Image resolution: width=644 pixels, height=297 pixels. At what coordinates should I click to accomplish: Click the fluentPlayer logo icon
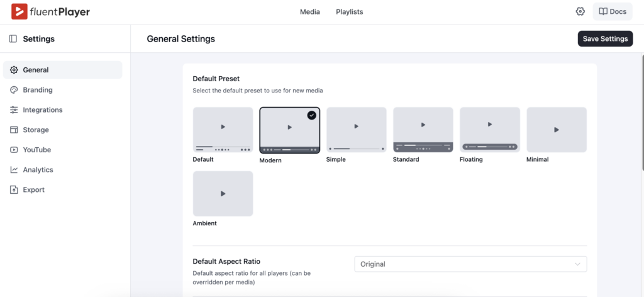[x=19, y=11]
